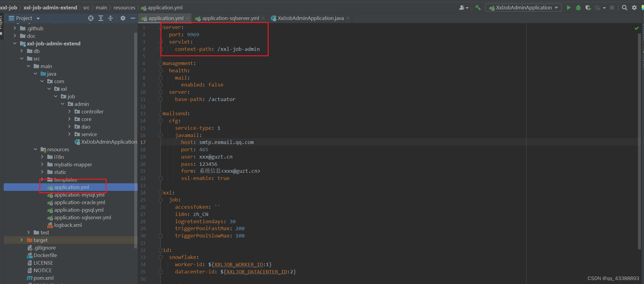
Task: Open the VCS user avatar dropdown
Action: pos(463,8)
